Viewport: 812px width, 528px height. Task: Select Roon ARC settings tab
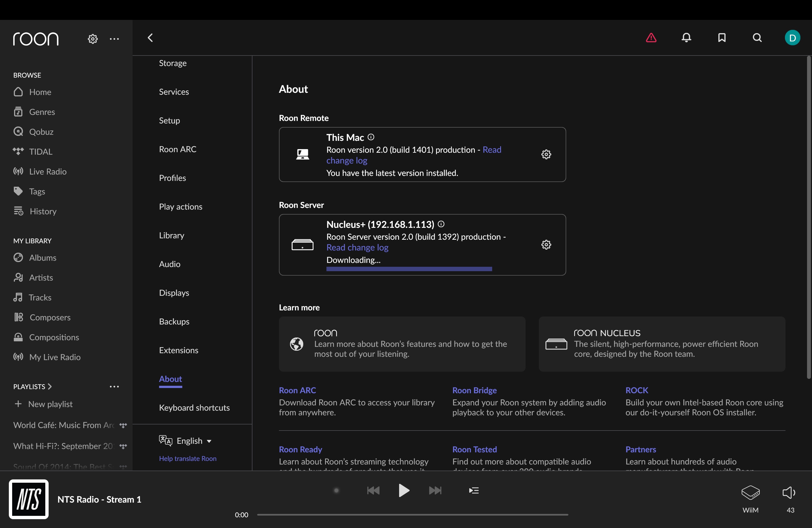[178, 149]
